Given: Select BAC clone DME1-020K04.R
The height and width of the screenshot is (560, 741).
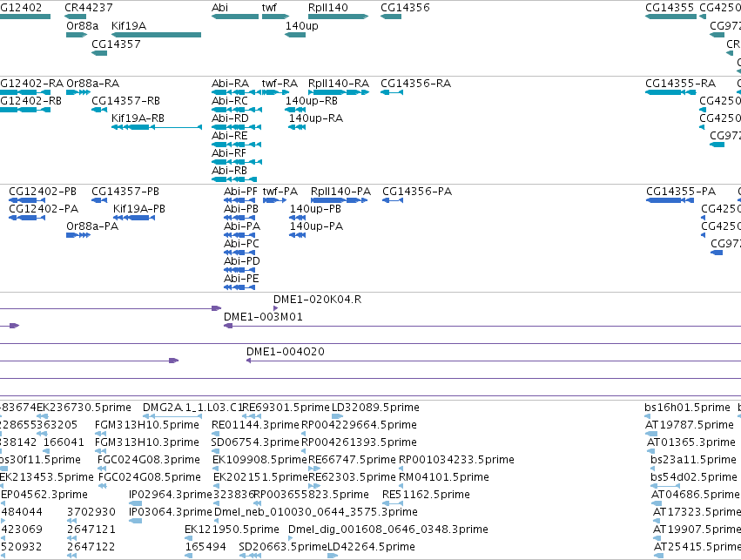Looking at the screenshot, I should [318, 300].
